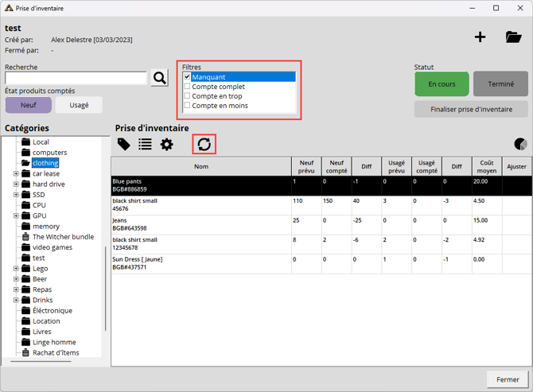The height and width of the screenshot is (392, 533).
Task: Expand the Drinks category
Action: click(16, 301)
